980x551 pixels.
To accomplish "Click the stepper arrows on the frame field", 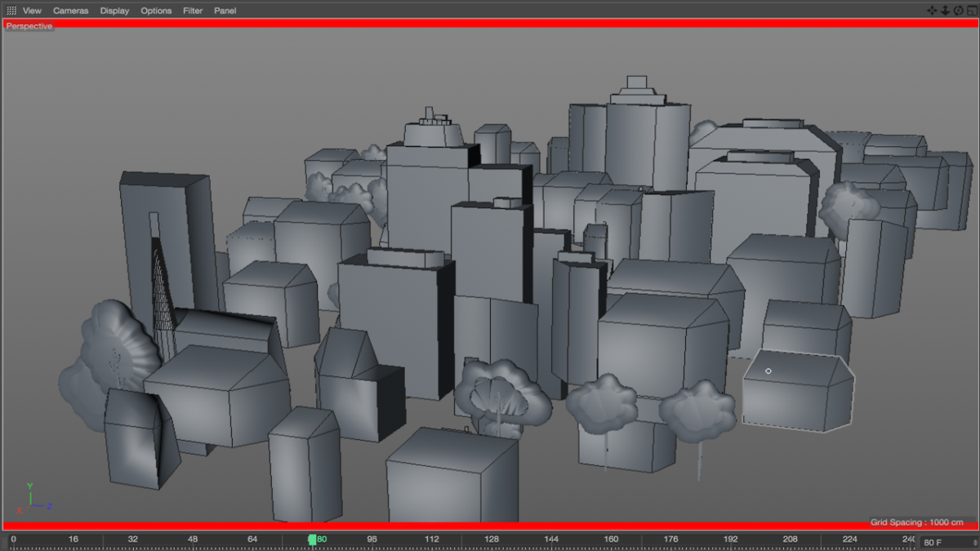I will pyautogui.click(x=974, y=542).
